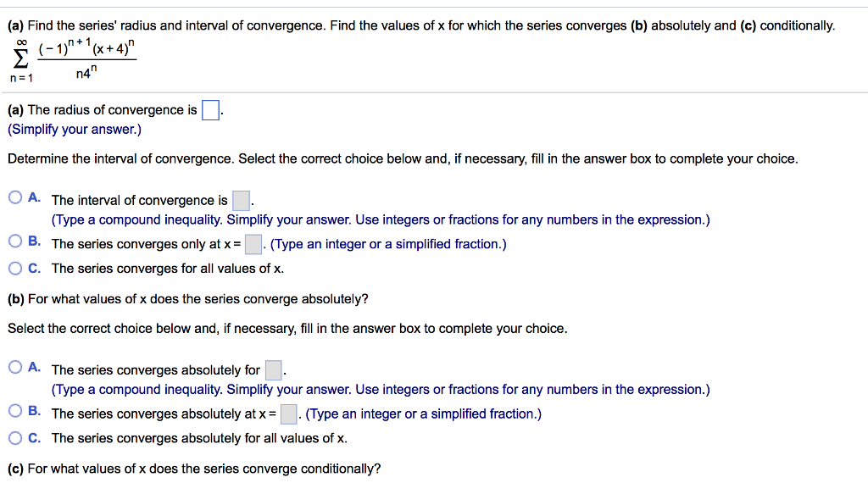Click the radius of convergence answer box
868x494 pixels.
[x=209, y=109]
